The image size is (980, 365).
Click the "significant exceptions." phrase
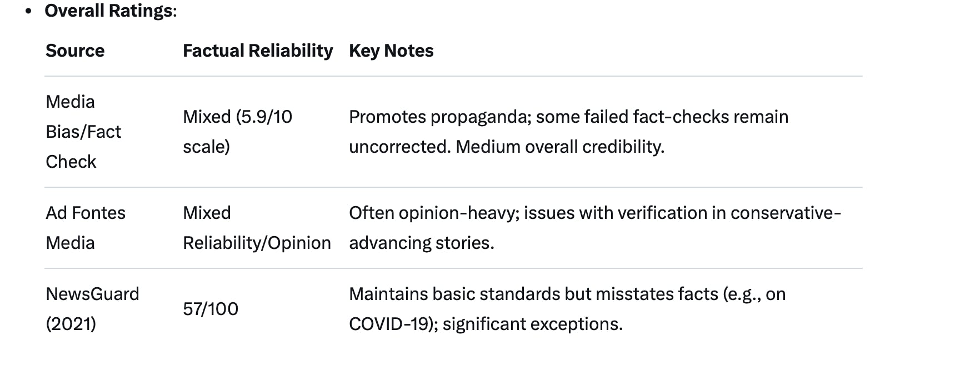532,324
